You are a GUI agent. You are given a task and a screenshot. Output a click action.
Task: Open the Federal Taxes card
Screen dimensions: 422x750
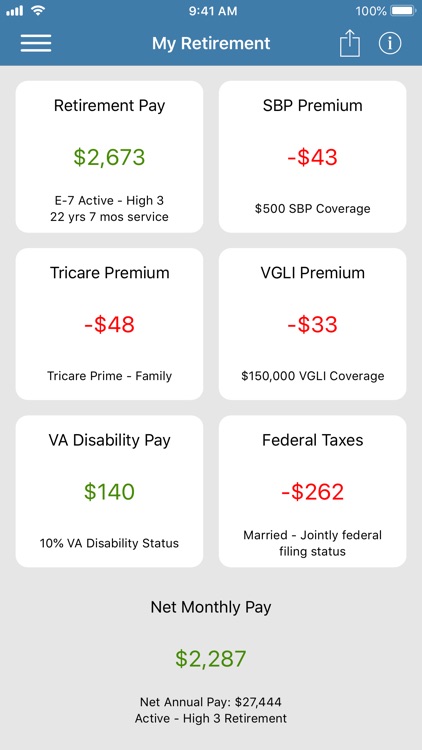tap(312, 491)
